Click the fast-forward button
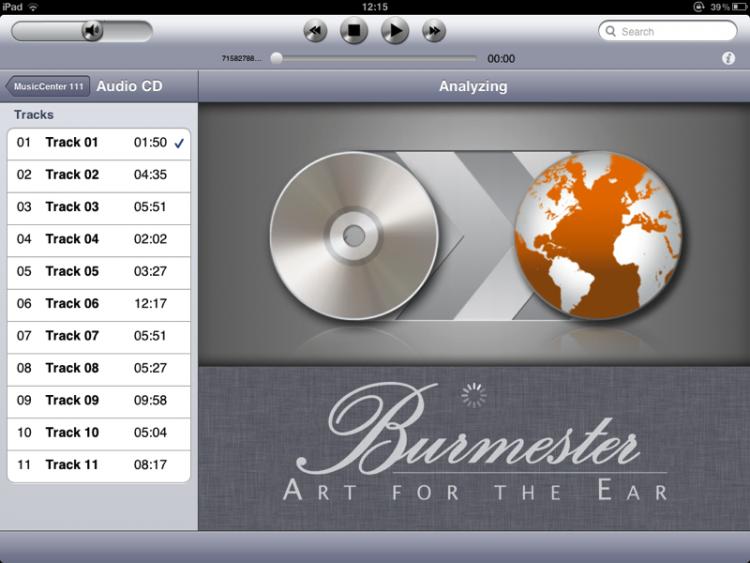This screenshot has width=750, height=563. point(434,31)
